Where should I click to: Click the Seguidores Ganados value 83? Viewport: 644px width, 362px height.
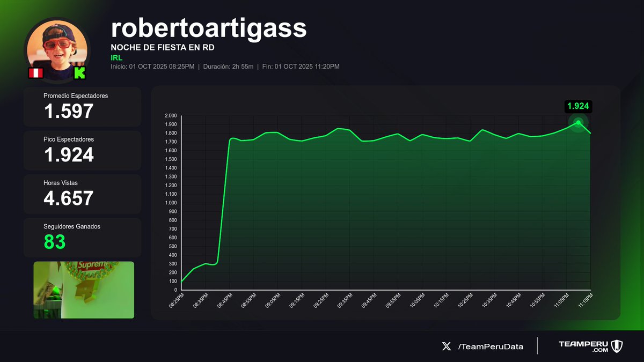[x=55, y=242]
